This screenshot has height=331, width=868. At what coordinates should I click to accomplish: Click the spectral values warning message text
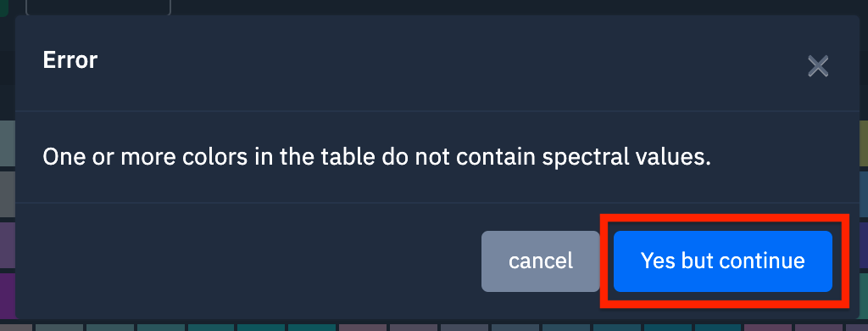pos(376,157)
